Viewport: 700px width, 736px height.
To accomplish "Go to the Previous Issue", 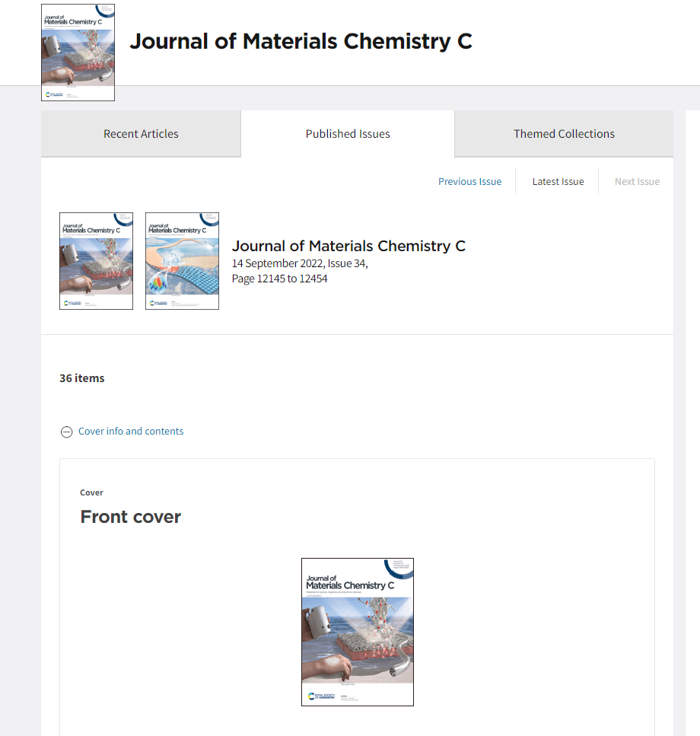I will click(x=469, y=181).
